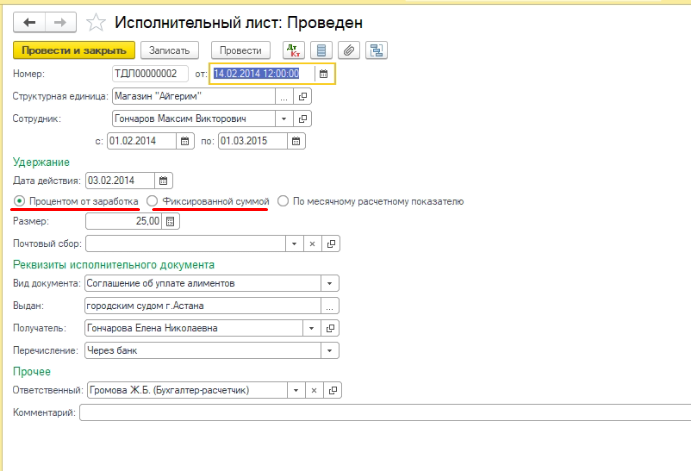Click into the Комментарий input field
The width and height of the screenshot is (691, 471).
tap(380, 412)
